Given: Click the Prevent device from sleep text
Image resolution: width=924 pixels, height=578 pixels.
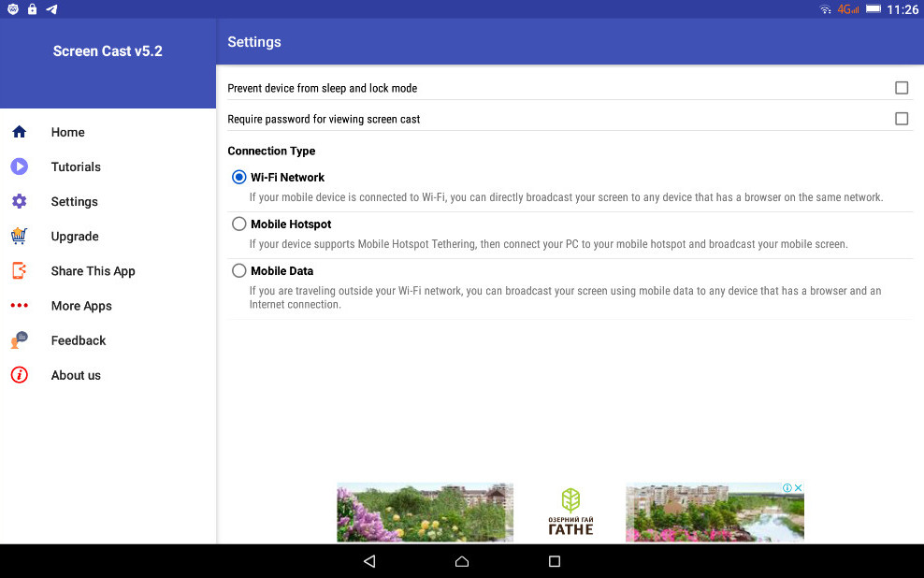Looking at the screenshot, I should pyautogui.click(x=323, y=88).
